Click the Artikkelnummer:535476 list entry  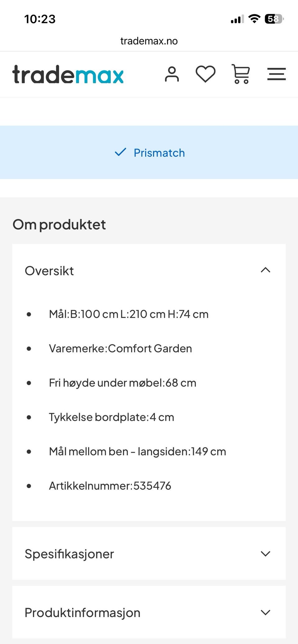point(110,486)
